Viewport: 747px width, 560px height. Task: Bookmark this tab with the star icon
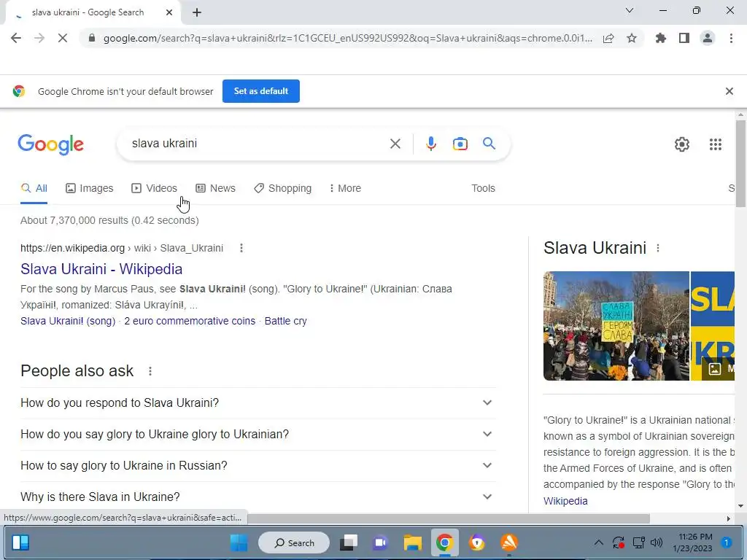(x=632, y=38)
